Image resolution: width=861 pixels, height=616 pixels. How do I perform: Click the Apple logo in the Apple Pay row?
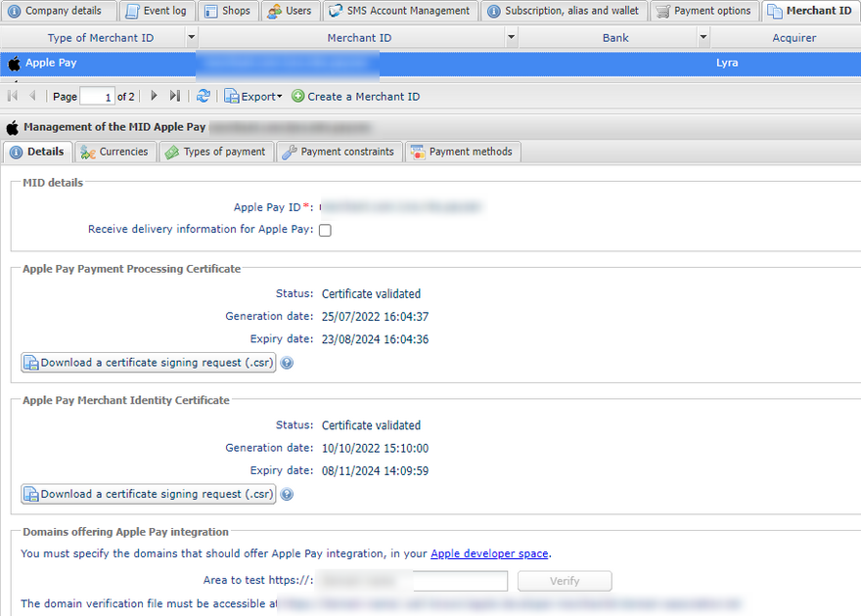click(14, 64)
